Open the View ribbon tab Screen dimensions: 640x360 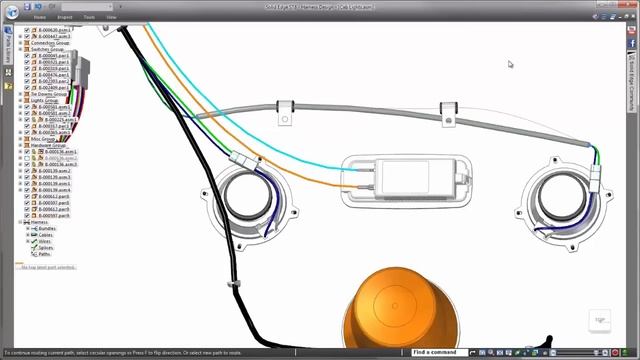(x=111, y=17)
